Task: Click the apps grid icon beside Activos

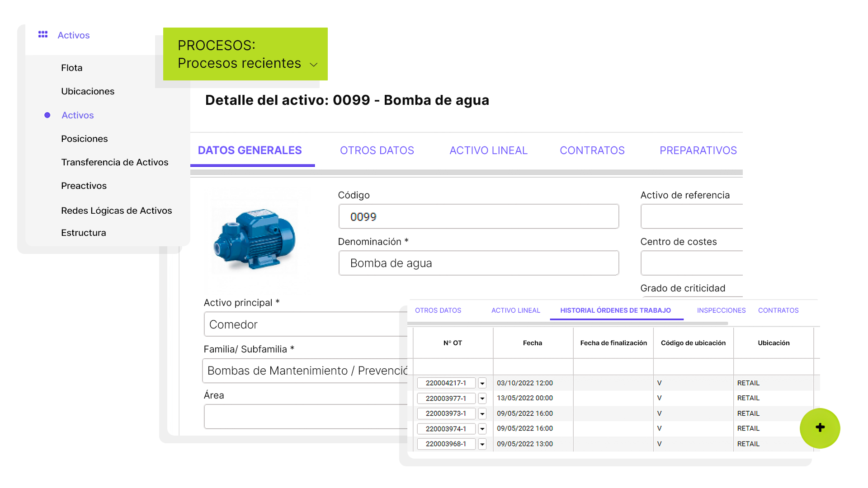Action: tap(43, 34)
